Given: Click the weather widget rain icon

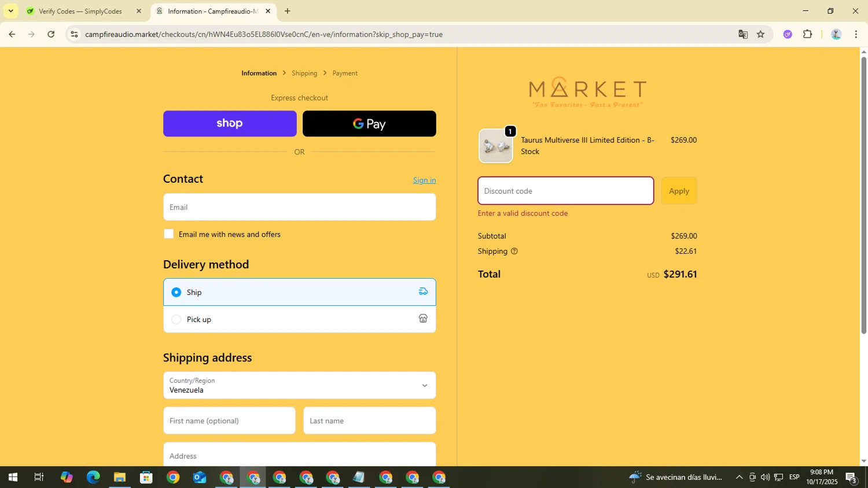Looking at the screenshot, I should [635, 478].
